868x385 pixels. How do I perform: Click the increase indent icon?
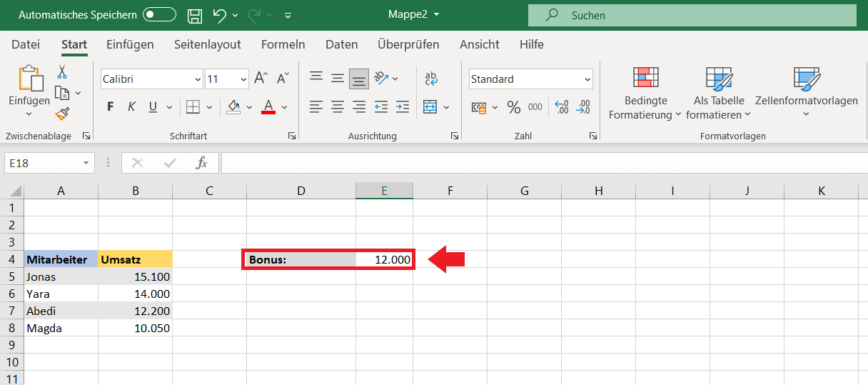[403, 107]
